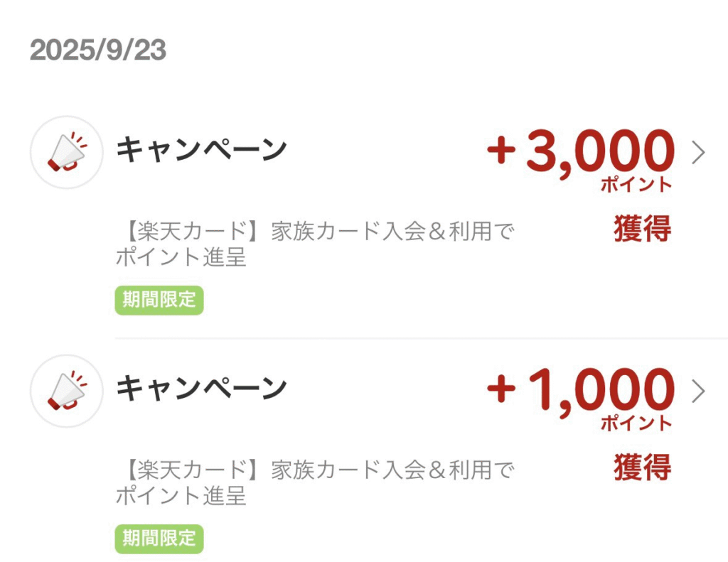Open details via chevron beside +1,000

click(x=698, y=391)
